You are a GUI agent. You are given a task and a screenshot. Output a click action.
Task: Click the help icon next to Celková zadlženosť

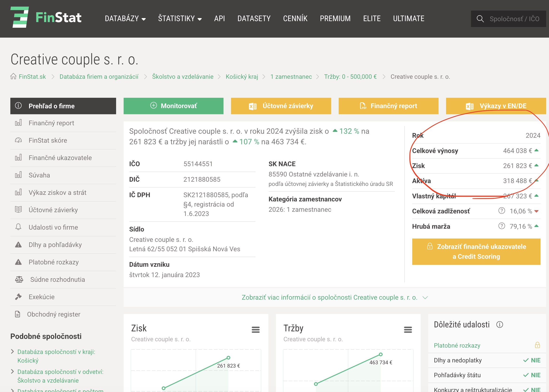pyautogui.click(x=502, y=211)
